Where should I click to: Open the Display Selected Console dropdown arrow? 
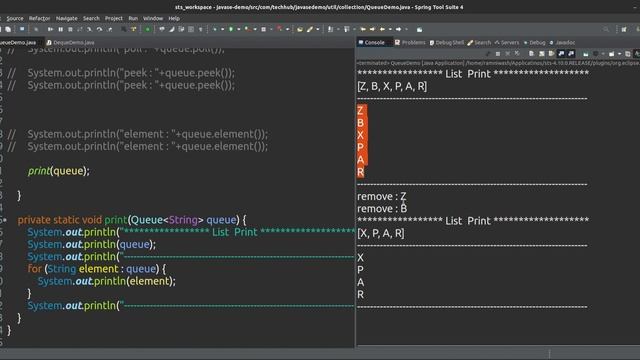tap(603, 54)
